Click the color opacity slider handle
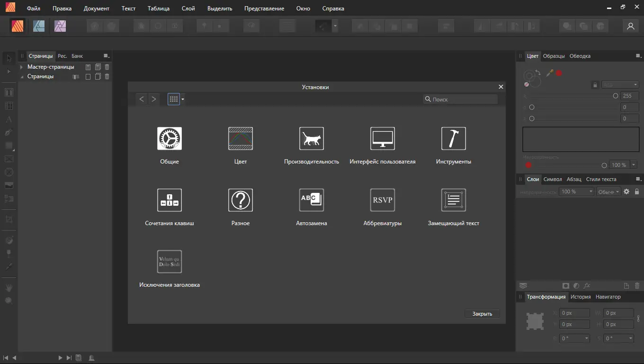The width and height of the screenshot is (644, 364). [604, 165]
